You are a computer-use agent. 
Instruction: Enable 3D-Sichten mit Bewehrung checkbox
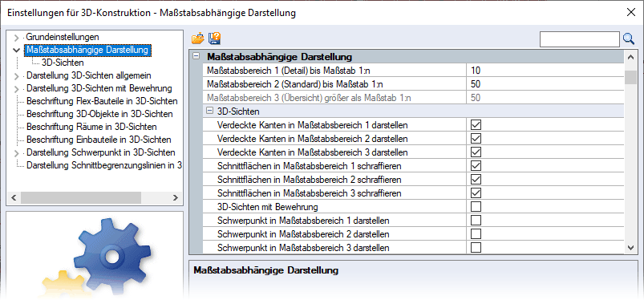click(476, 206)
